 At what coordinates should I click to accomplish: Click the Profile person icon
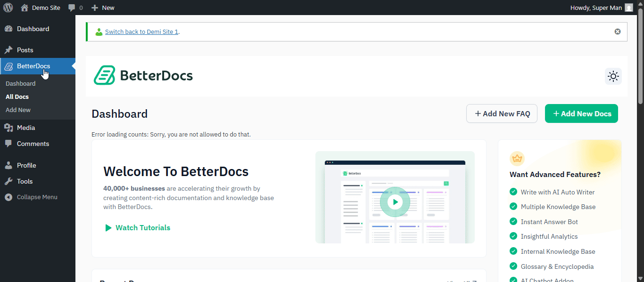pyautogui.click(x=8, y=165)
